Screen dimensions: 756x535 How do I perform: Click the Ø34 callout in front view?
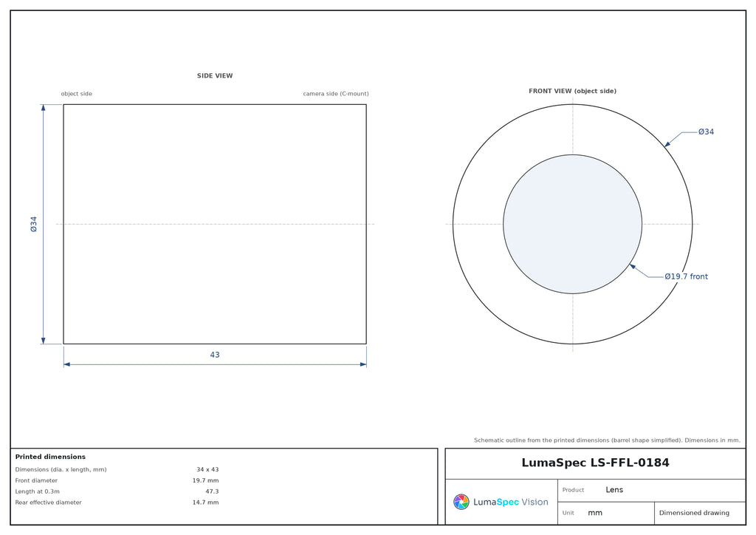coord(706,132)
